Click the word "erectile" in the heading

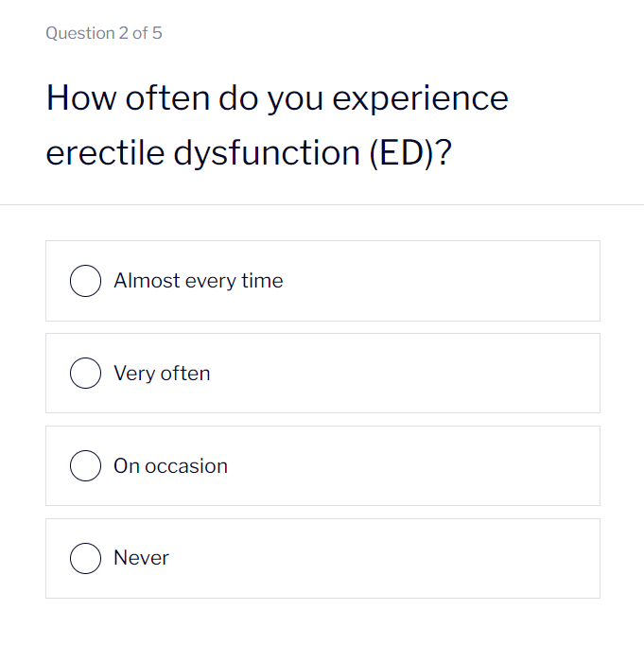point(104,153)
